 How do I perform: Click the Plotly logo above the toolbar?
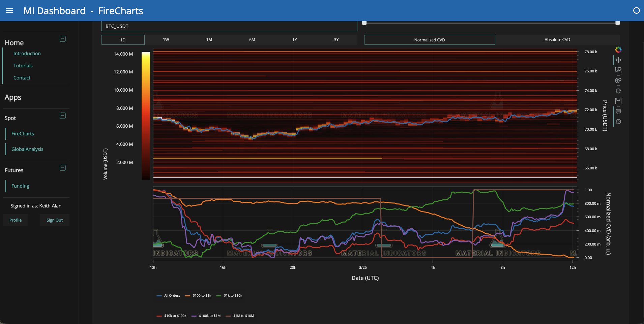(x=618, y=51)
